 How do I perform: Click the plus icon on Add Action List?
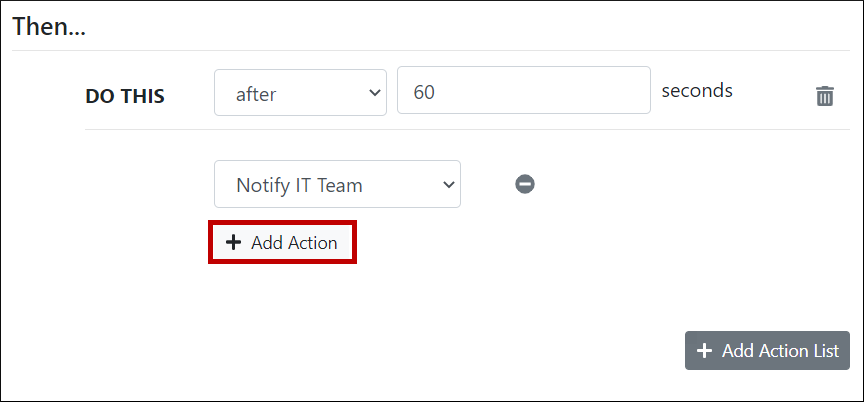click(x=704, y=350)
